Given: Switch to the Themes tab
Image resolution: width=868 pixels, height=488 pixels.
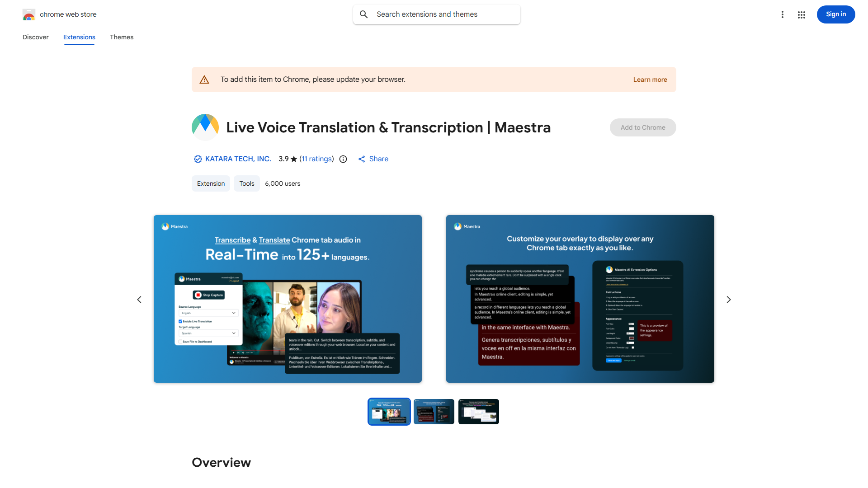Looking at the screenshot, I should coord(121,37).
